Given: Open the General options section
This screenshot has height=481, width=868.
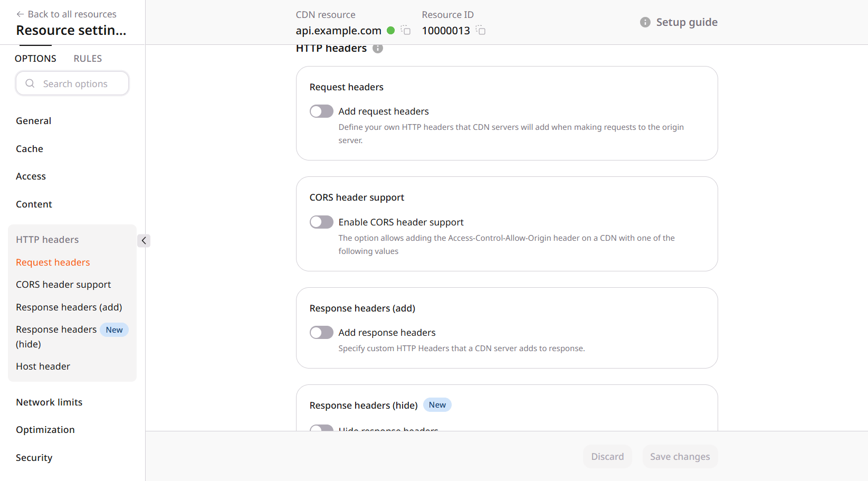Looking at the screenshot, I should [x=34, y=121].
